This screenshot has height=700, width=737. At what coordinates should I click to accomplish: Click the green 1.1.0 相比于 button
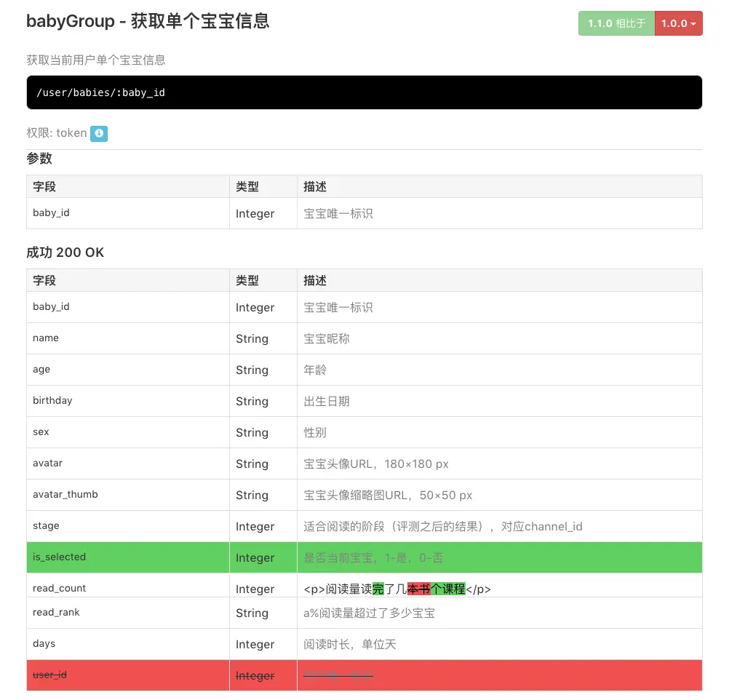pos(616,23)
